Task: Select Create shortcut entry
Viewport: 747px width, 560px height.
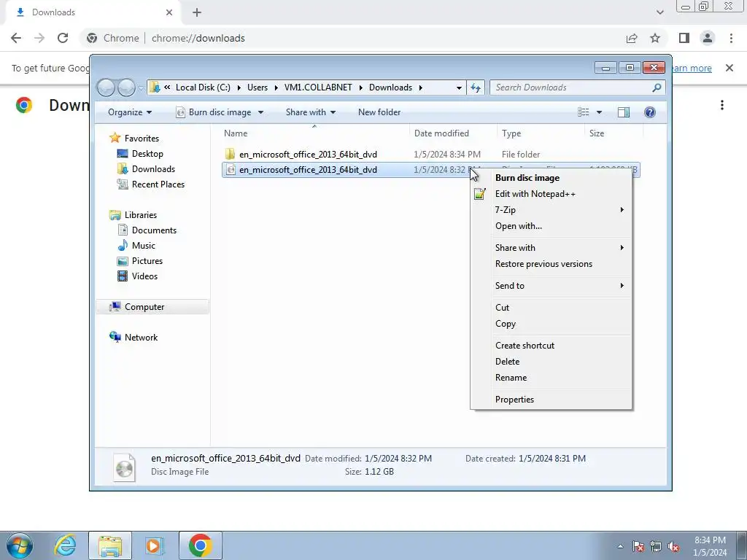Action: click(x=525, y=346)
